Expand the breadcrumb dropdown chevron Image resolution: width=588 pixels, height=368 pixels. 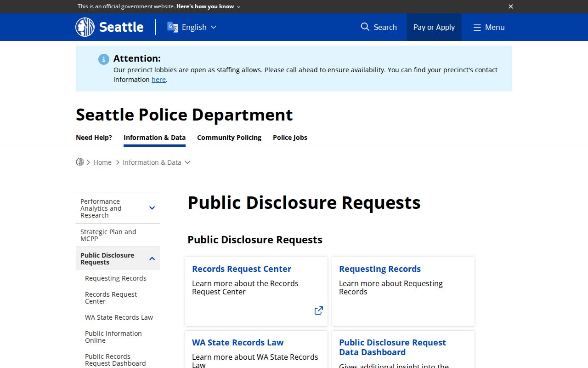coord(187,162)
